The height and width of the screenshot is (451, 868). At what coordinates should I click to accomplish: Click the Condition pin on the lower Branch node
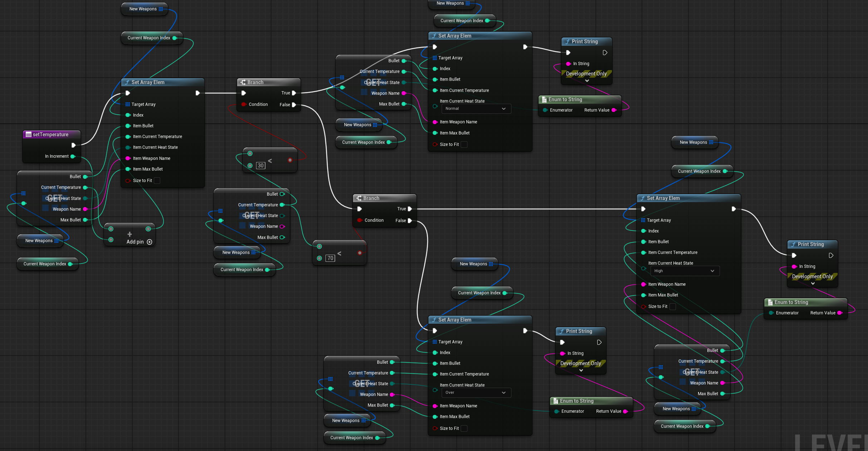click(x=359, y=220)
